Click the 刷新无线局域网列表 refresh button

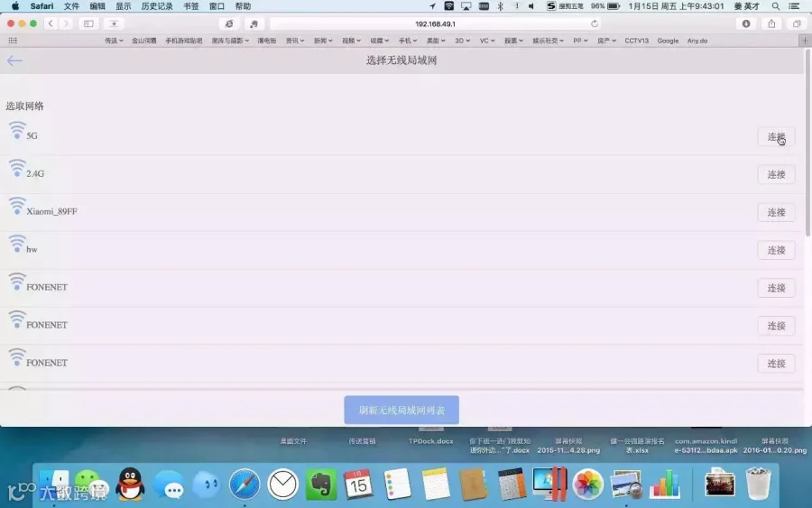401,411
